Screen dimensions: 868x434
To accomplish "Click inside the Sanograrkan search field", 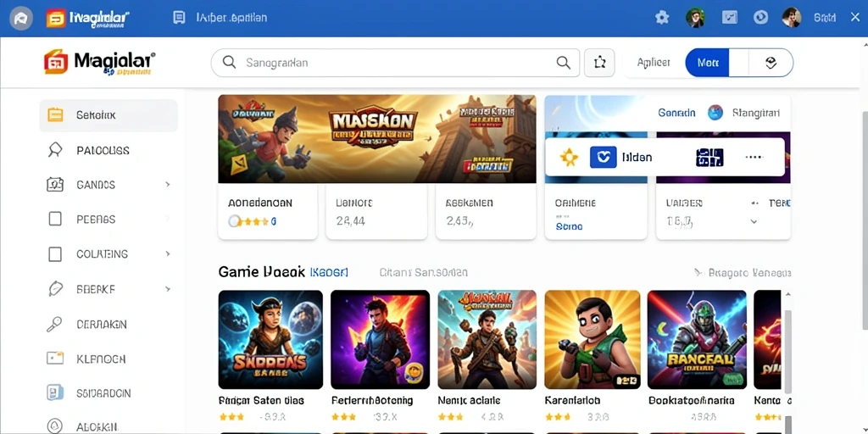I will coord(395,63).
